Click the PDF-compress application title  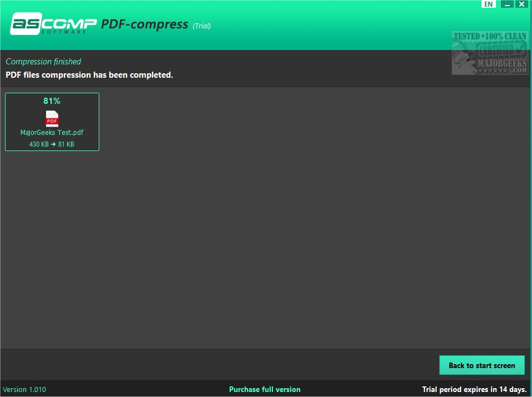pos(145,24)
